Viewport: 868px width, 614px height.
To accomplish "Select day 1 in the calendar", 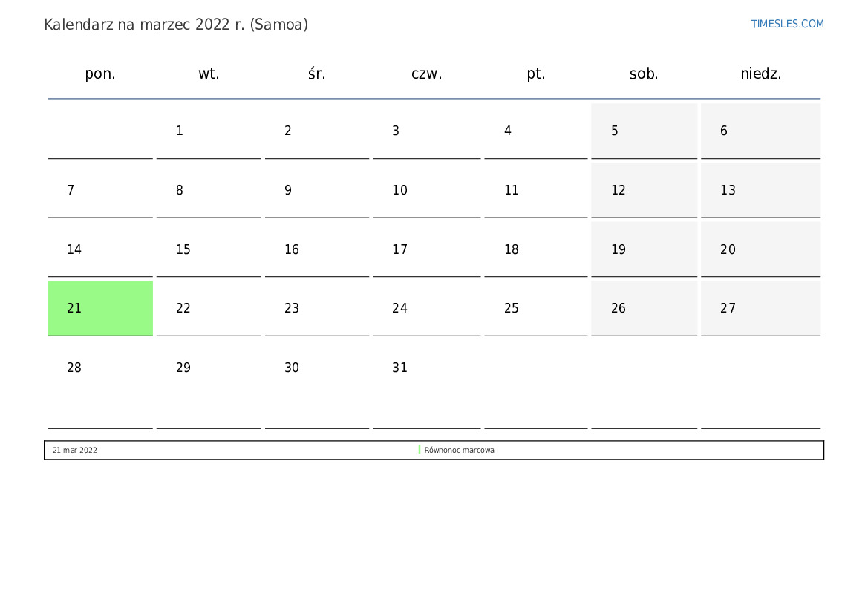I will click(209, 131).
